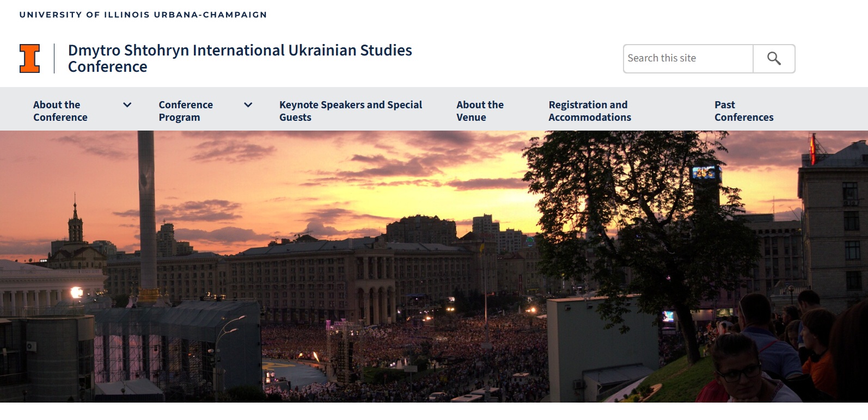Click the bright floodlight in the banner photo
This screenshot has width=868, height=420.
[x=76, y=293]
